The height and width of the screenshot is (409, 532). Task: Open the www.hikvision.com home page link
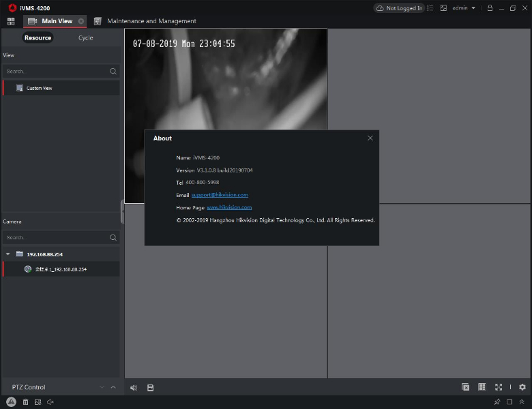click(229, 207)
